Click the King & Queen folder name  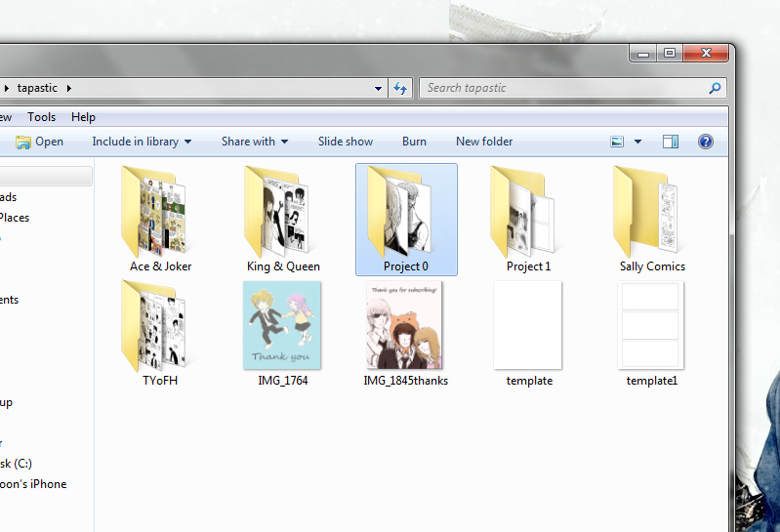coord(283,266)
